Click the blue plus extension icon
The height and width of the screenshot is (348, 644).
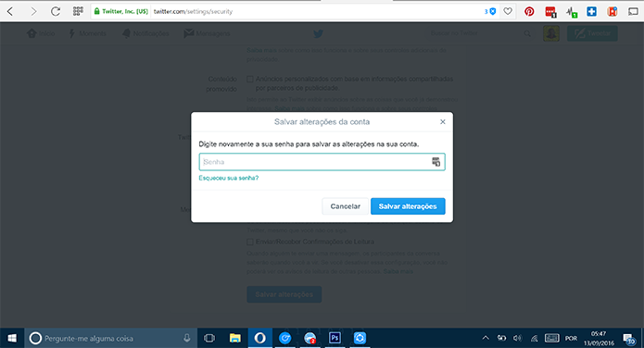click(591, 11)
